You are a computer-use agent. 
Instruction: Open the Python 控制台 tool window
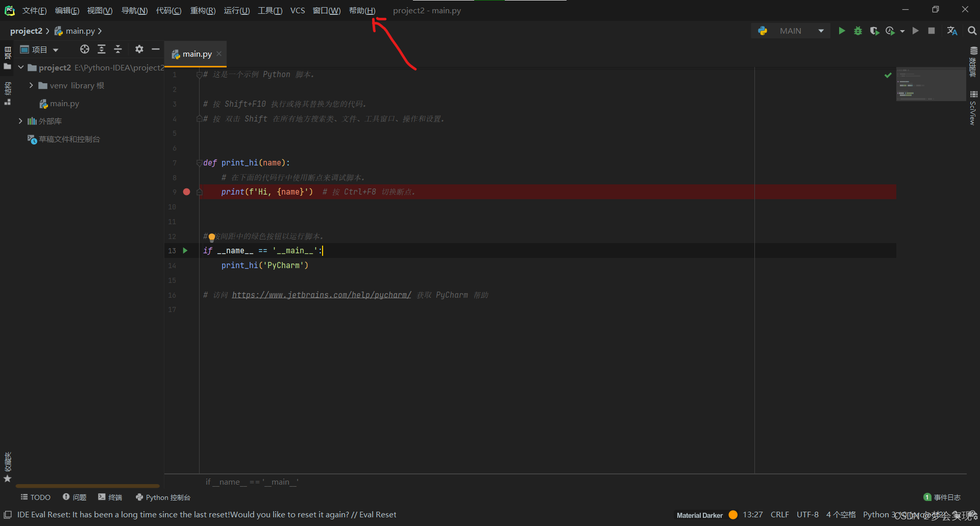(x=163, y=497)
